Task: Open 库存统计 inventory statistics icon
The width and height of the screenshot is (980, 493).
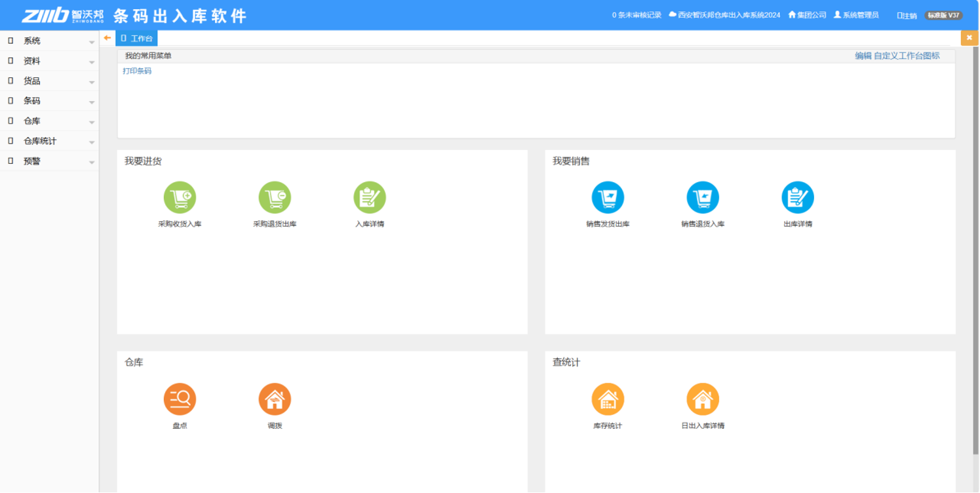Action: (608, 399)
